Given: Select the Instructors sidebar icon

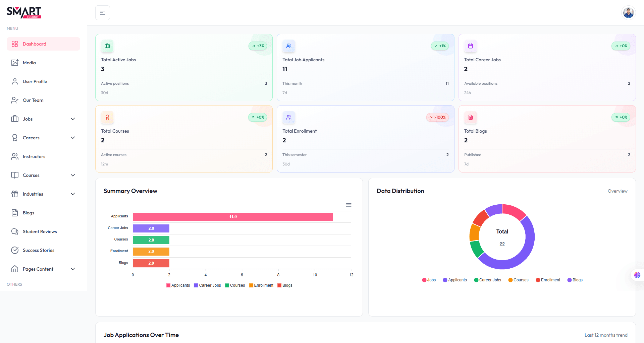Looking at the screenshot, I should (x=14, y=156).
